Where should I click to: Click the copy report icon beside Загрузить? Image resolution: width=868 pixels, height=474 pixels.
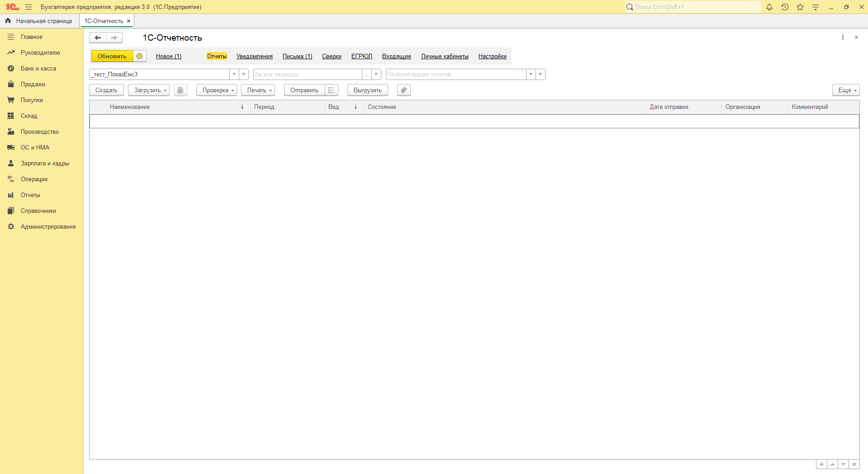click(180, 90)
